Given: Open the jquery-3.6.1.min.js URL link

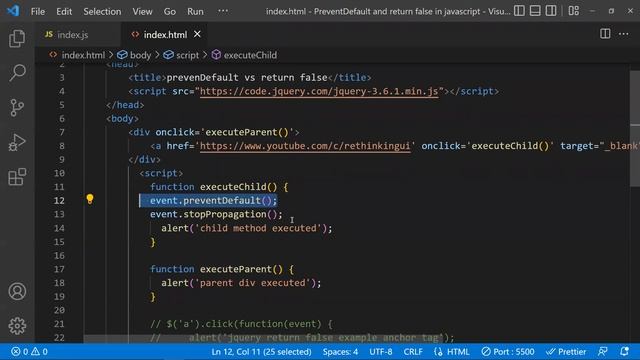Looking at the screenshot, I should pyautogui.click(x=319, y=91).
